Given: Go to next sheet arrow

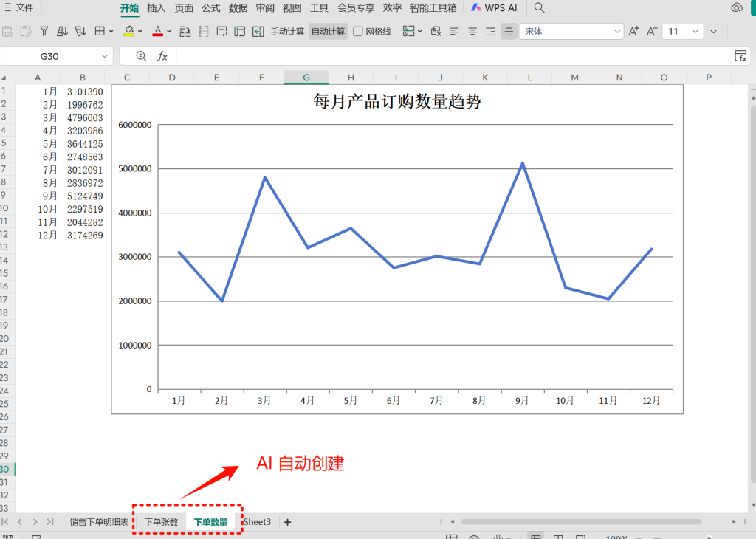Looking at the screenshot, I should tap(35, 521).
